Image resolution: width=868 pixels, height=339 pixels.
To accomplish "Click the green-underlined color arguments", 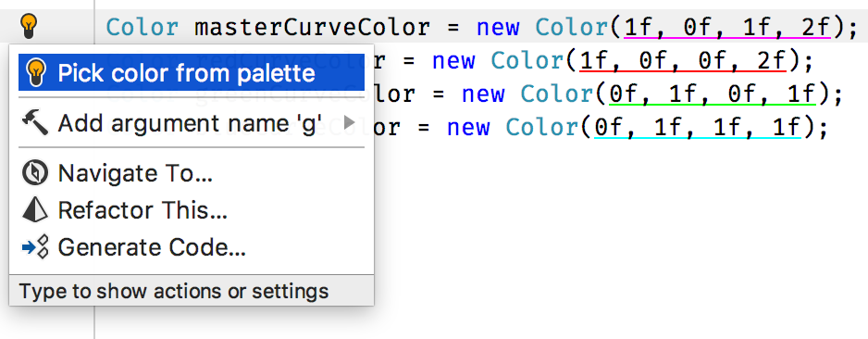I will [713, 94].
